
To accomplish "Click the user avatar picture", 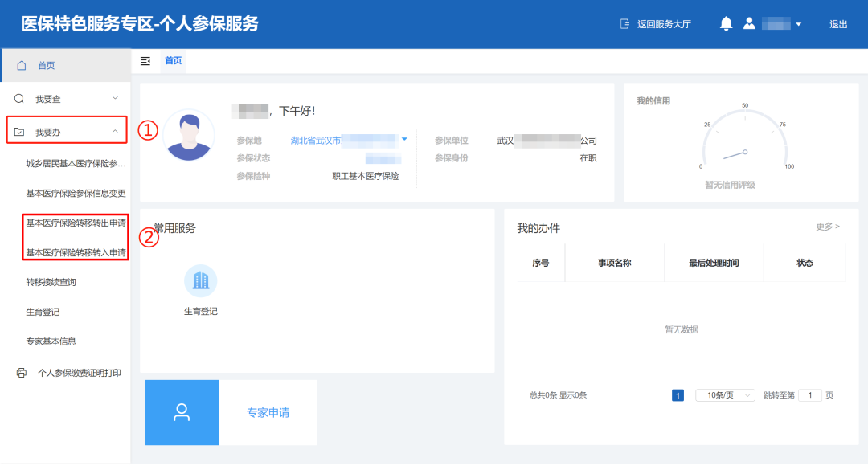I will 189,136.
